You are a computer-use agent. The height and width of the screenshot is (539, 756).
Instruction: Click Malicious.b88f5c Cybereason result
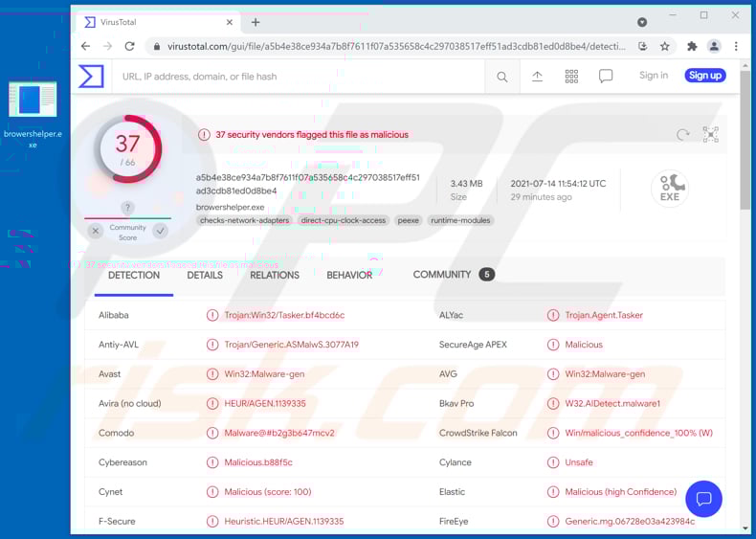[258, 462]
